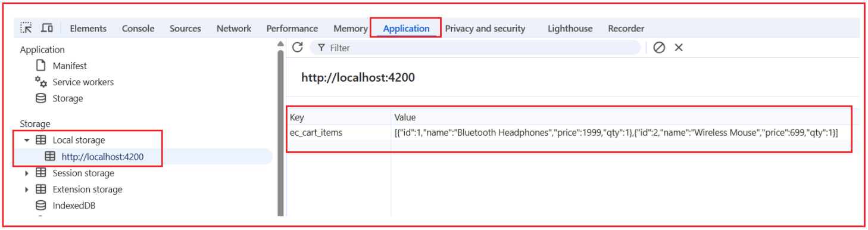The width and height of the screenshot is (868, 230).
Task: Click the Session storage table icon
Action: click(x=41, y=173)
